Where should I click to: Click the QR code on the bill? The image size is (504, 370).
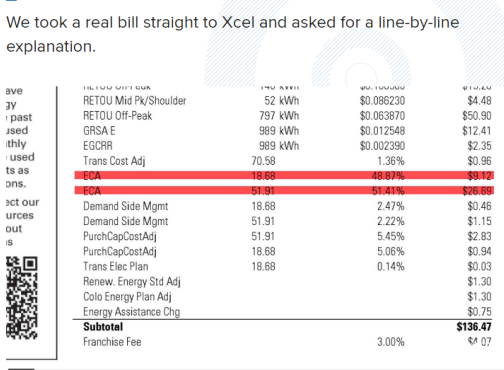point(22,298)
